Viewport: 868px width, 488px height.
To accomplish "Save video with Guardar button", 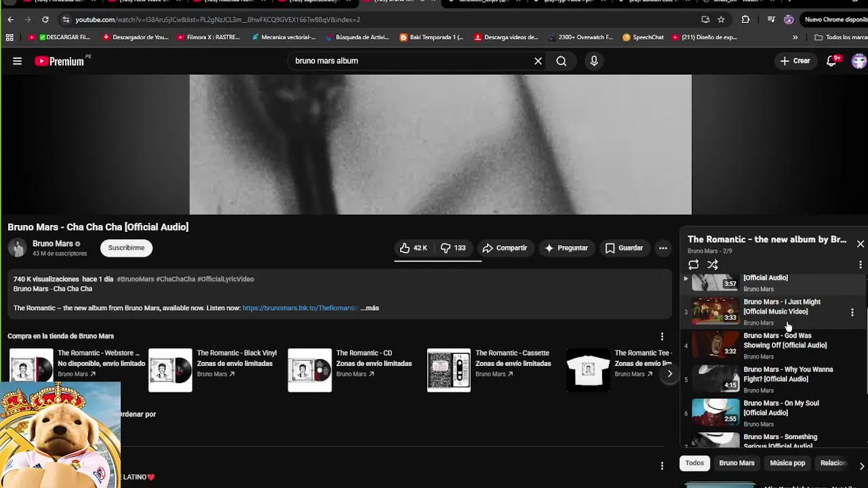I will click(624, 248).
